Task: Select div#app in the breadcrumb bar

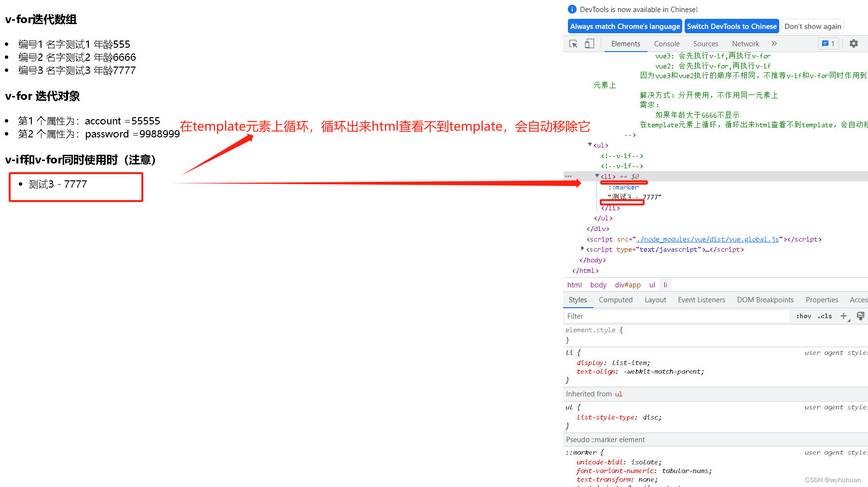Action: pyautogui.click(x=628, y=285)
